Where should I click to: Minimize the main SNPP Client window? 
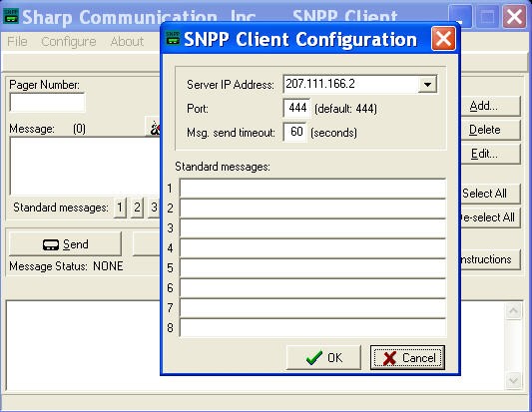click(x=460, y=16)
